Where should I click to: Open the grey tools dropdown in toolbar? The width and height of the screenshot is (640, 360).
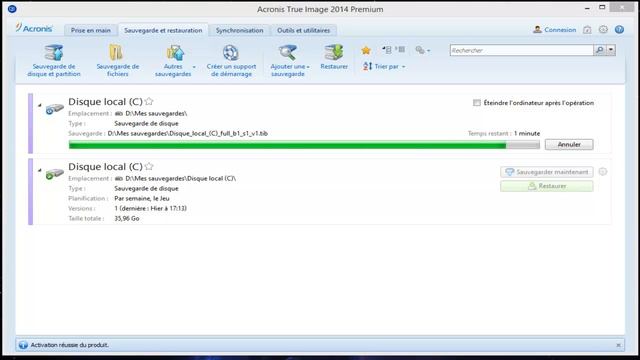(x=422, y=50)
